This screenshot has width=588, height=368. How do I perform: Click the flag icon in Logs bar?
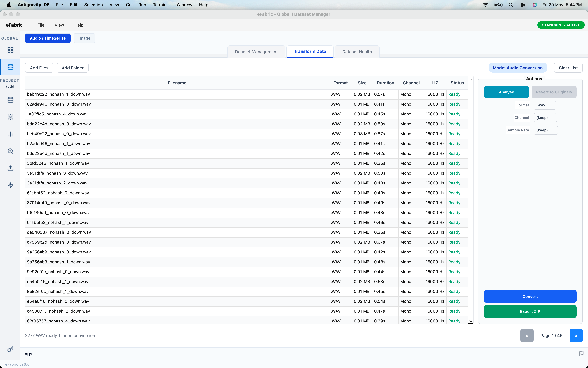click(581, 353)
